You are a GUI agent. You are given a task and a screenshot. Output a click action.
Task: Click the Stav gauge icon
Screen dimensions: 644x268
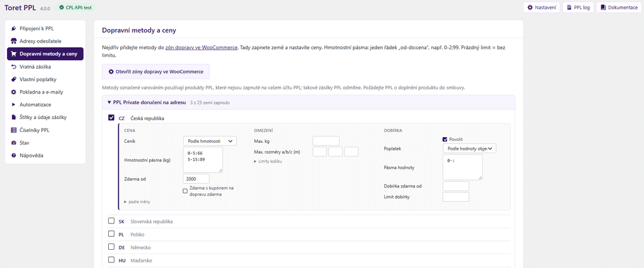pos(14,143)
